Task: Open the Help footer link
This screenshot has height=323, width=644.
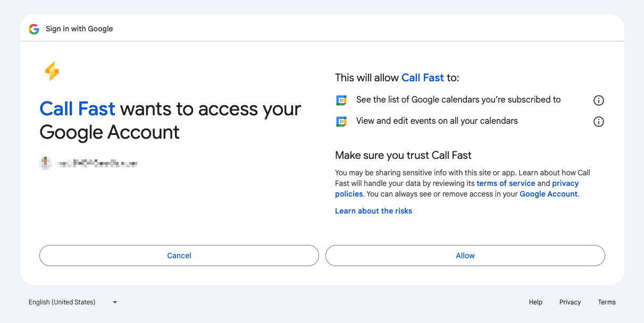Action: (536, 302)
